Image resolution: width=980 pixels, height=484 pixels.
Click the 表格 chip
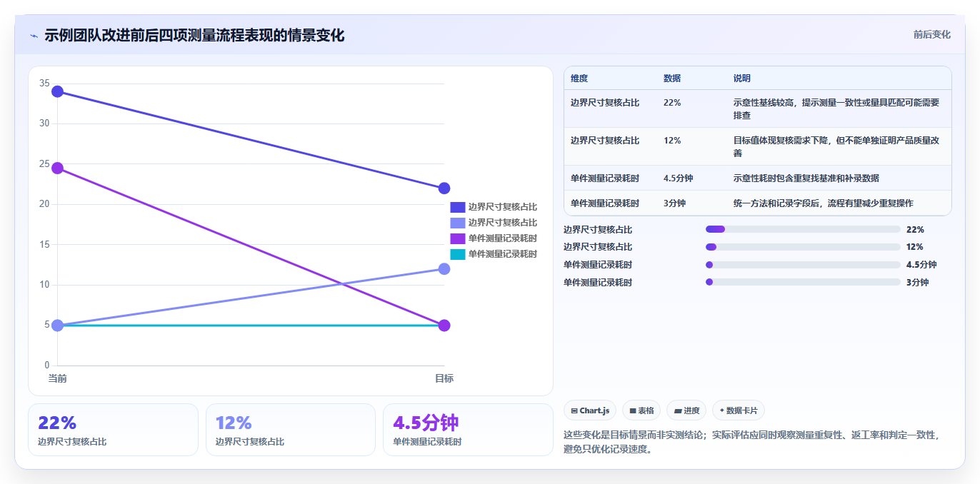pos(641,410)
